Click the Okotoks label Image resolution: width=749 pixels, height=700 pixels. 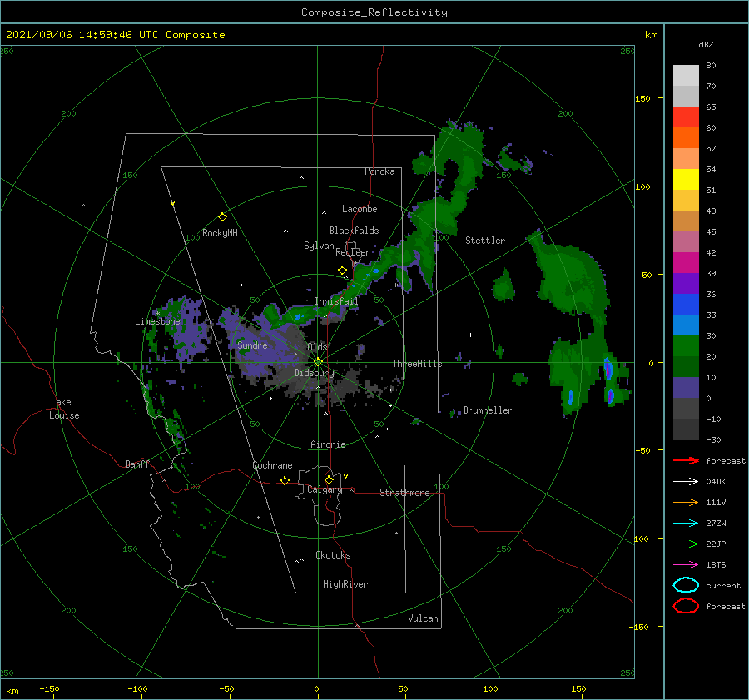tap(333, 555)
